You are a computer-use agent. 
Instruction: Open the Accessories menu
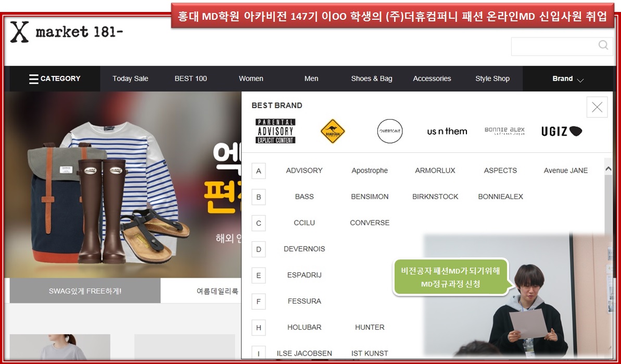pos(432,79)
